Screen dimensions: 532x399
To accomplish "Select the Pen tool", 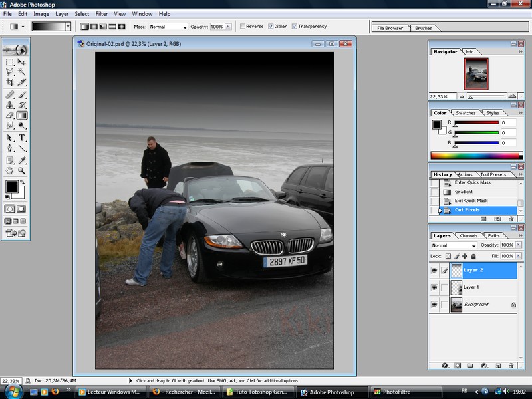I will point(10,148).
